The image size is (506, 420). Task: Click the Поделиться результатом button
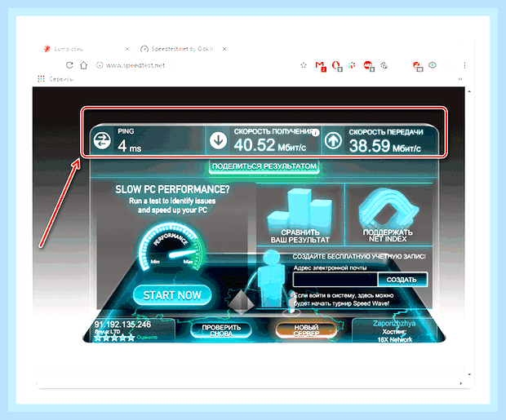[264, 166]
